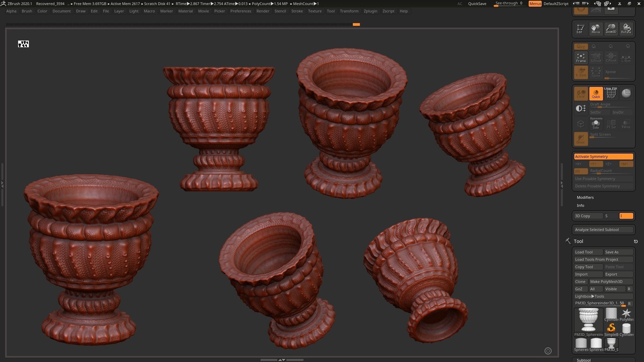This screenshot has height=362, width=644.
Task: Toggle Local transformations
Action: (581, 93)
